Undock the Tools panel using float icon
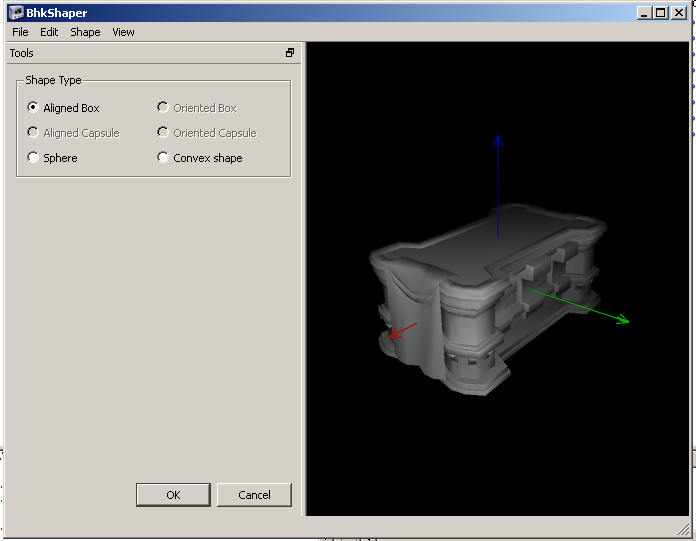Image resolution: width=696 pixels, height=541 pixels. 290,53
